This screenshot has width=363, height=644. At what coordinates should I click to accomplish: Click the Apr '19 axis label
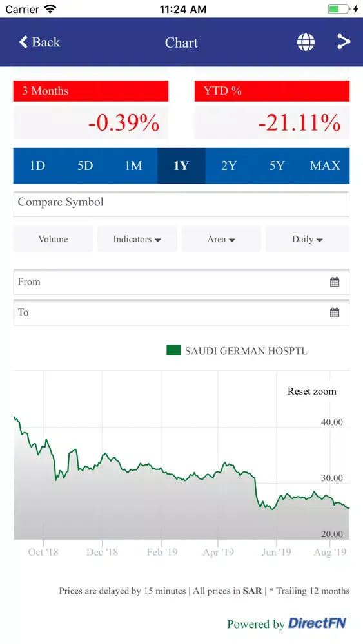pyautogui.click(x=218, y=553)
